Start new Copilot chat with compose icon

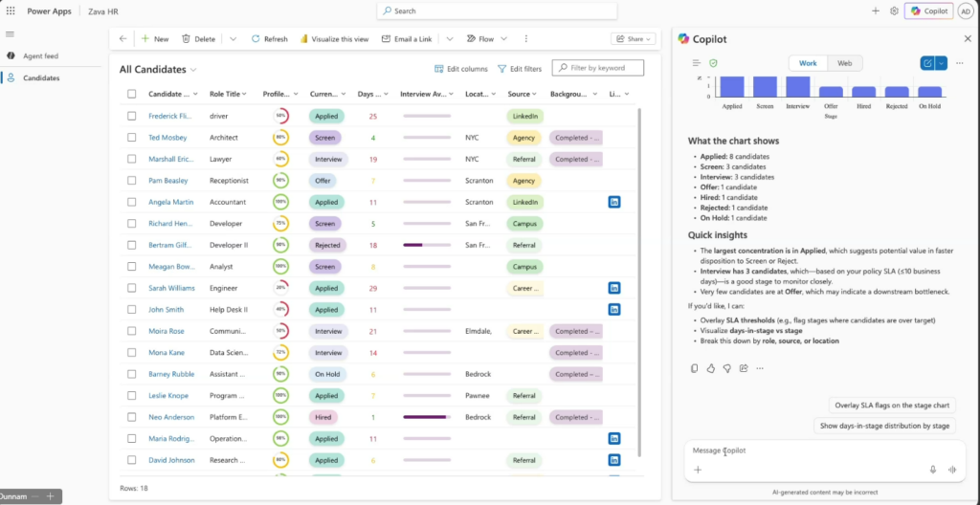pos(926,63)
